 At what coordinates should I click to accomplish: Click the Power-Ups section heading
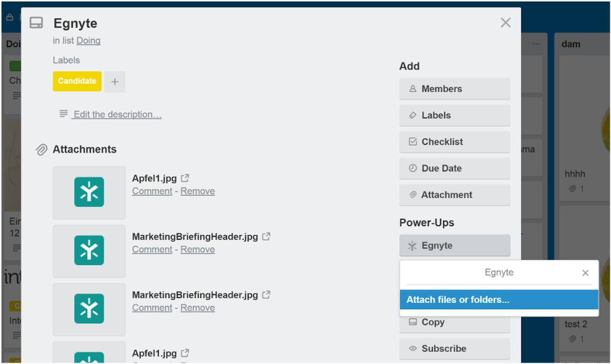(x=427, y=223)
